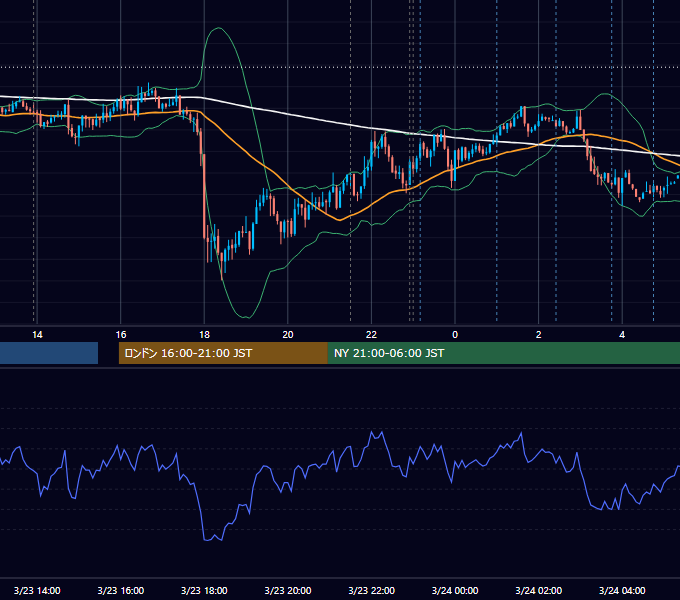The height and width of the screenshot is (600, 680).
Task: Click the hour 18 axis label
Action: (x=204, y=335)
